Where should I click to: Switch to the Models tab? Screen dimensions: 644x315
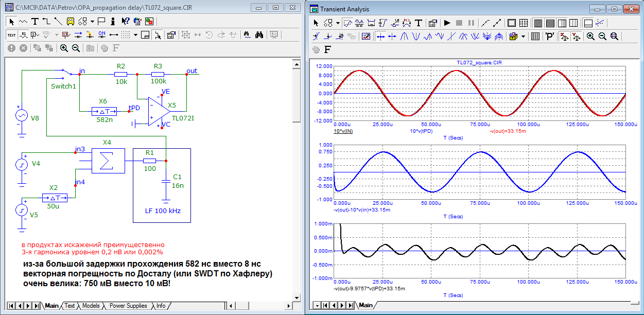click(91, 306)
